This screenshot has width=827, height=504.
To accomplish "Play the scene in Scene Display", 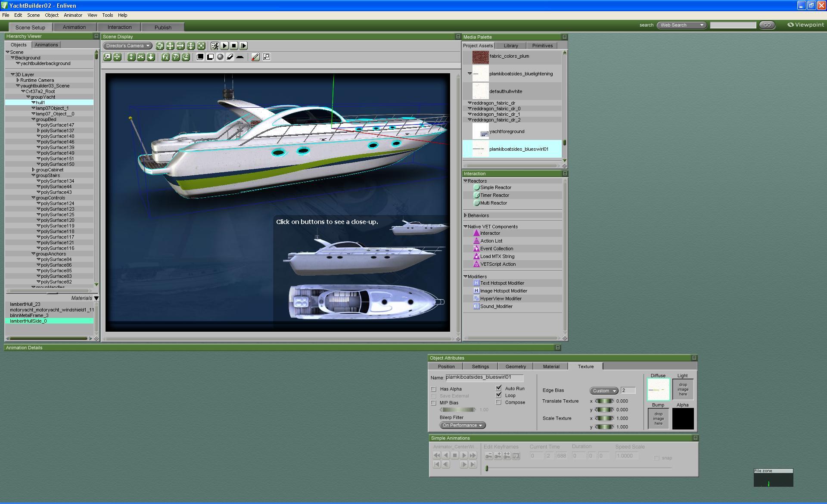I will [x=224, y=46].
